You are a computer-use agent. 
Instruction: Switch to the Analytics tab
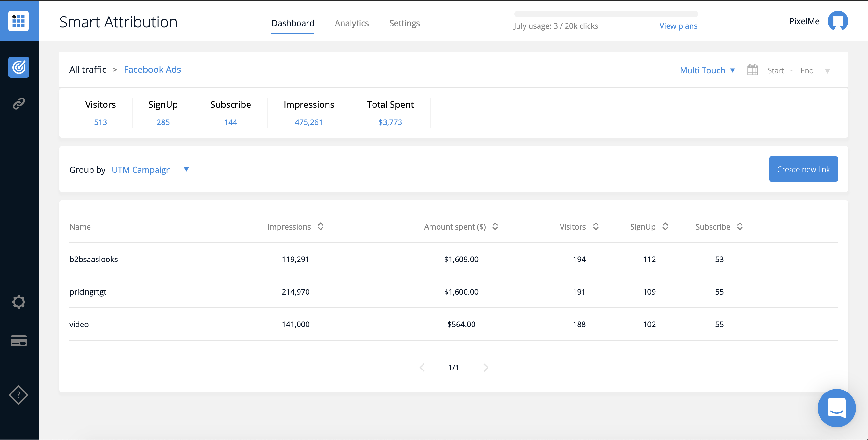click(351, 23)
